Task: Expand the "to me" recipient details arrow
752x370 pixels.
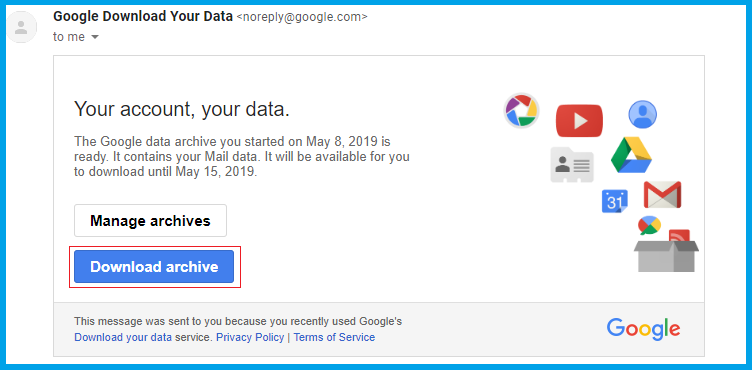Action: click(x=95, y=37)
